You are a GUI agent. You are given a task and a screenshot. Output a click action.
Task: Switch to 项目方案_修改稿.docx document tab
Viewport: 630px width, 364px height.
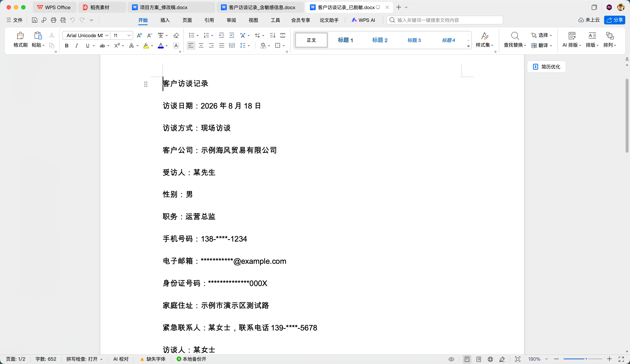coord(164,7)
